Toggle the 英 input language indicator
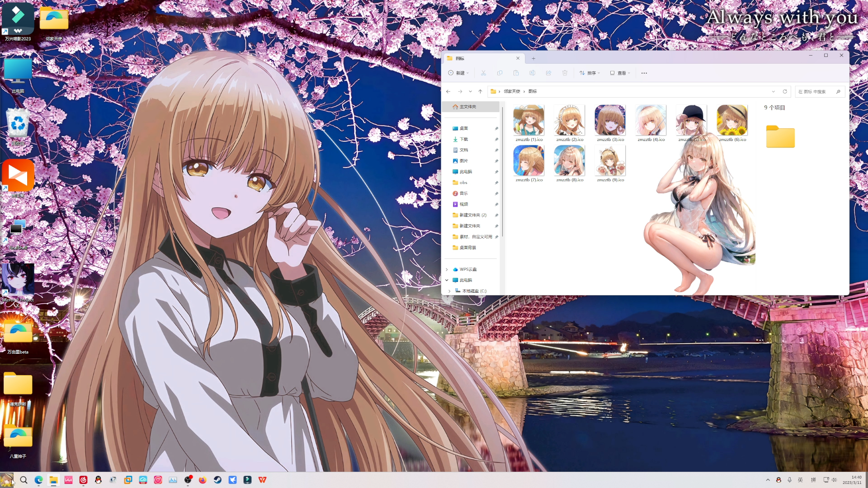Image resolution: width=868 pixels, height=488 pixels. click(x=800, y=480)
